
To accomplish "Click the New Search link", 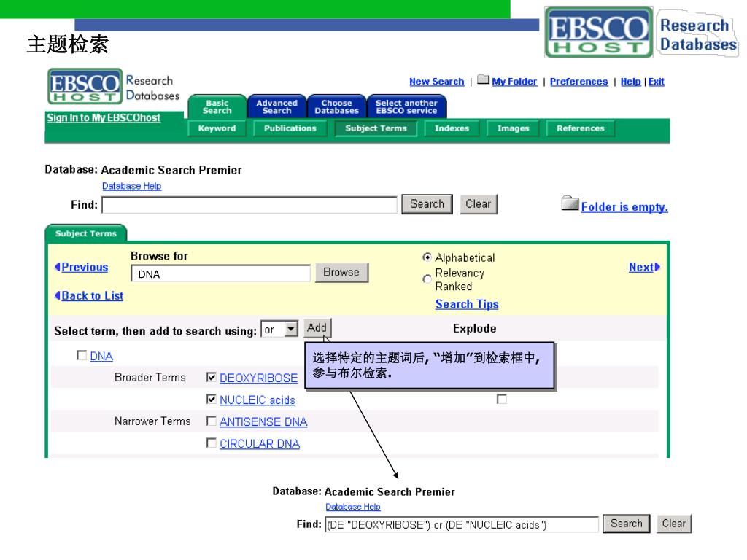I will (436, 82).
